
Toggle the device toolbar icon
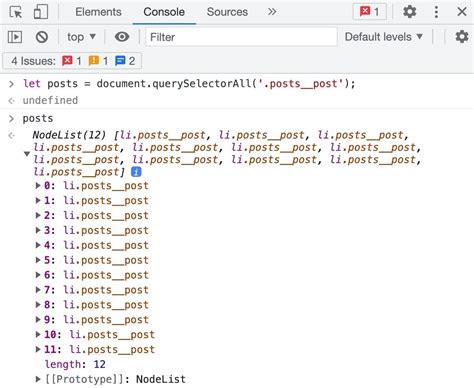coord(41,12)
